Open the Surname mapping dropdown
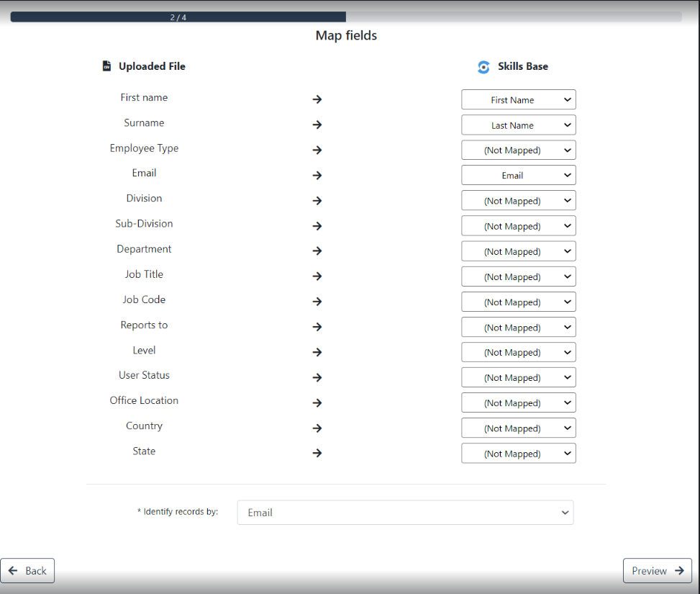700x594 pixels. (x=518, y=125)
